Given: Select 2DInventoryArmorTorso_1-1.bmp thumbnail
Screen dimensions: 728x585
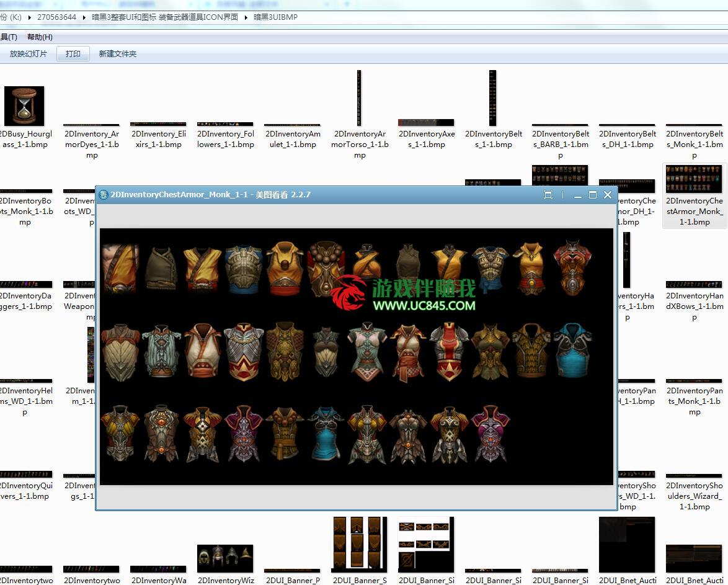Looking at the screenshot, I should (x=359, y=97).
